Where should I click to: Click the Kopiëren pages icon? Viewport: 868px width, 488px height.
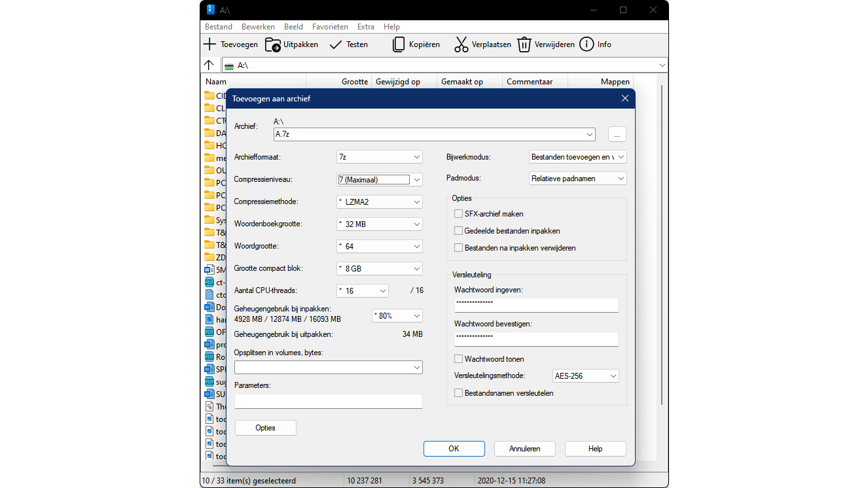point(399,44)
